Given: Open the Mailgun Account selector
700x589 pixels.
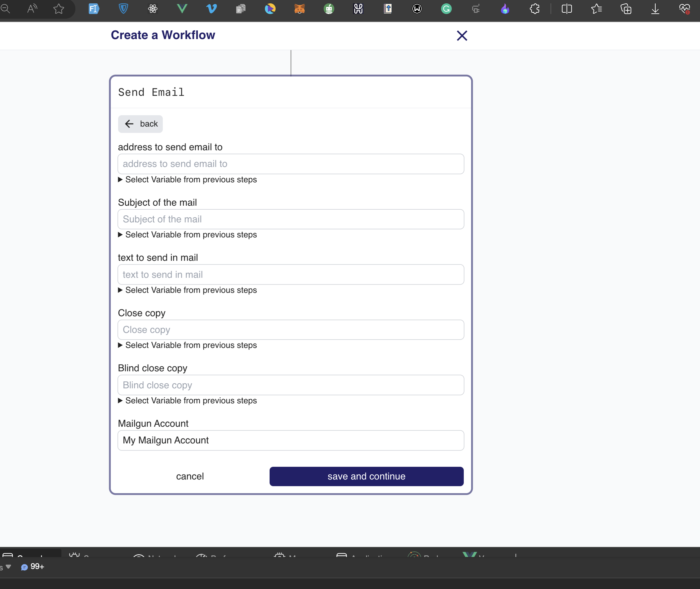Looking at the screenshot, I should (x=291, y=440).
